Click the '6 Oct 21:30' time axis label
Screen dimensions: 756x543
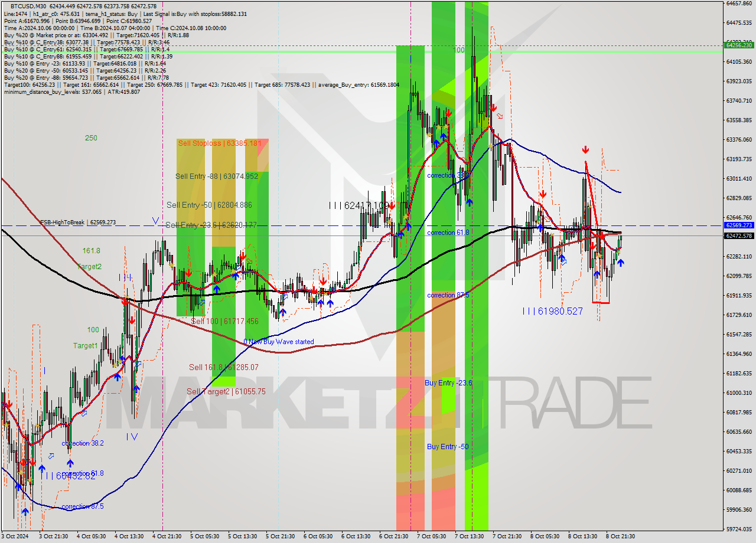tap(393, 537)
